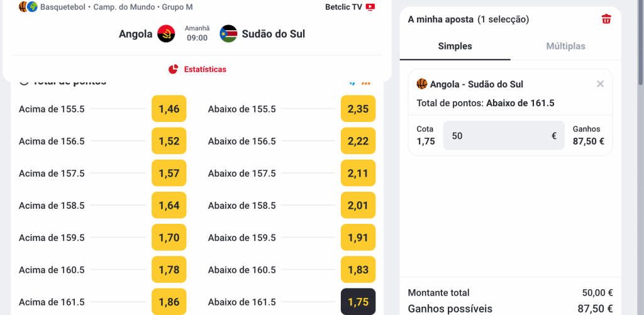This screenshot has width=644, height=315.
Task: Remove Angola - Sudão do Sul selection with X
Action: coord(600,84)
